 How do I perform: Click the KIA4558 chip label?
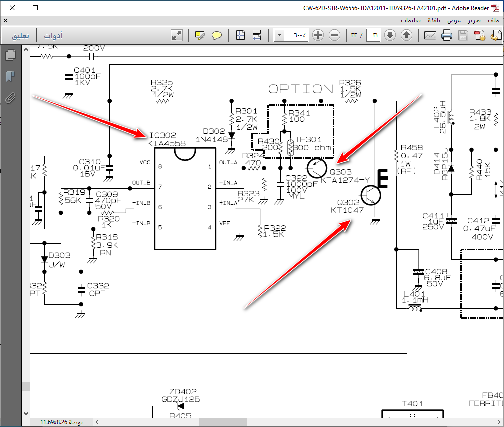(x=166, y=143)
